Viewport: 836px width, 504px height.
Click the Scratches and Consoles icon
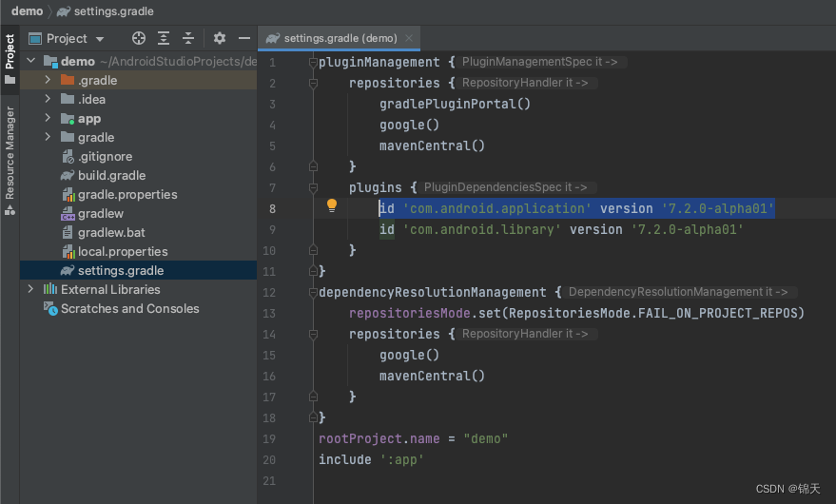point(50,309)
